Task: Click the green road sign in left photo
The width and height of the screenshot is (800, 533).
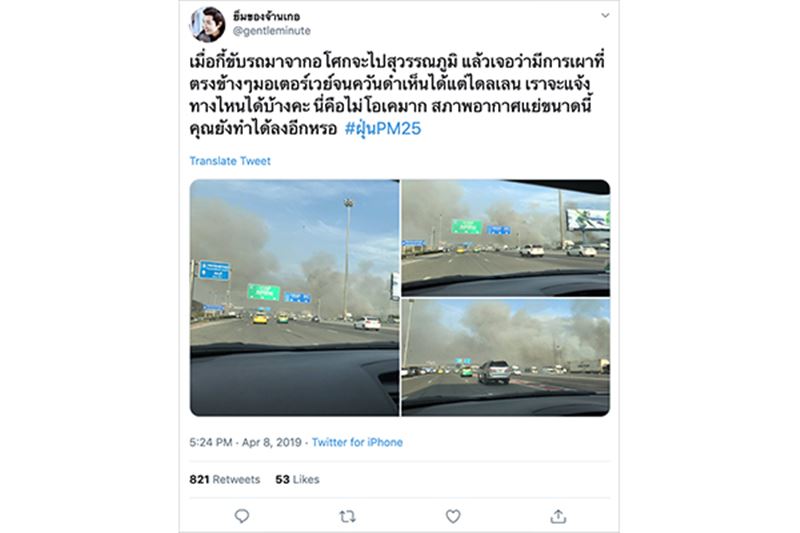Action: coord(264,292)
